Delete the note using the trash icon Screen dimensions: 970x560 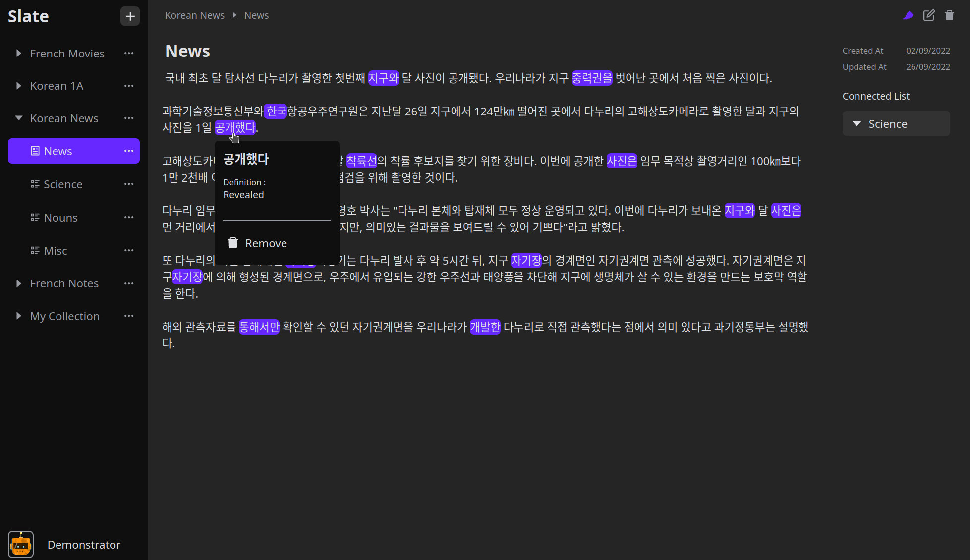click(950, 15)
